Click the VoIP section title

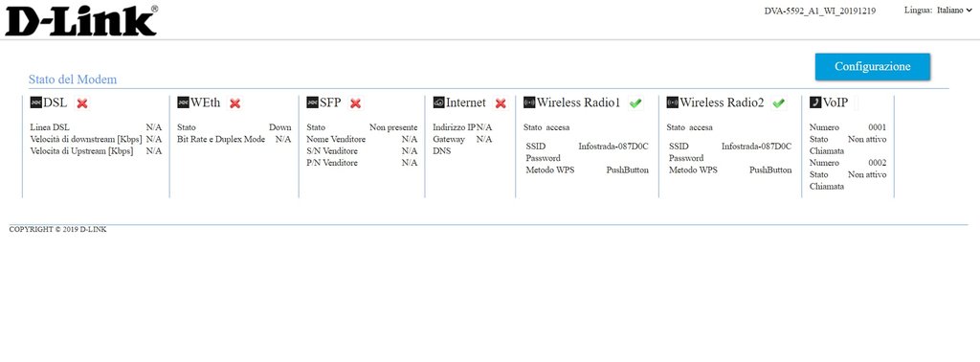tap(835, 102)
